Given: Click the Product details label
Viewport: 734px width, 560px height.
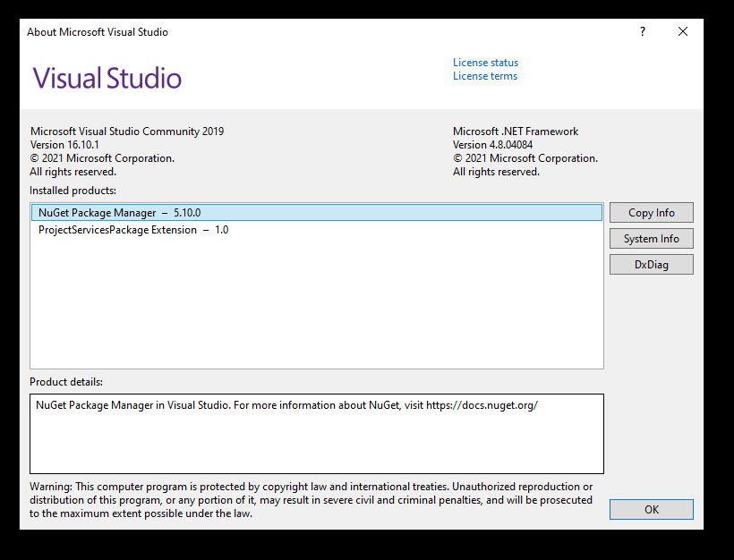Looking at the screenshot, I should 66,382.
